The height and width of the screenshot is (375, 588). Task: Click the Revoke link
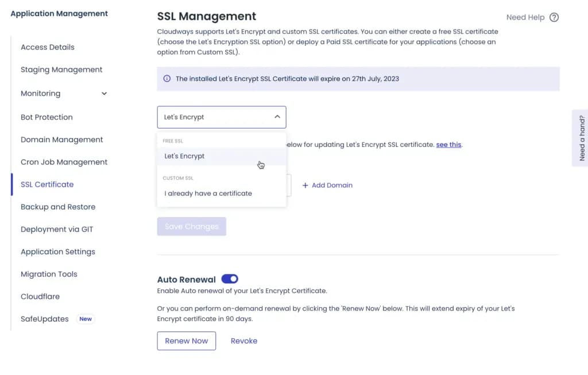pyautogui.click(x=244, y=341)
